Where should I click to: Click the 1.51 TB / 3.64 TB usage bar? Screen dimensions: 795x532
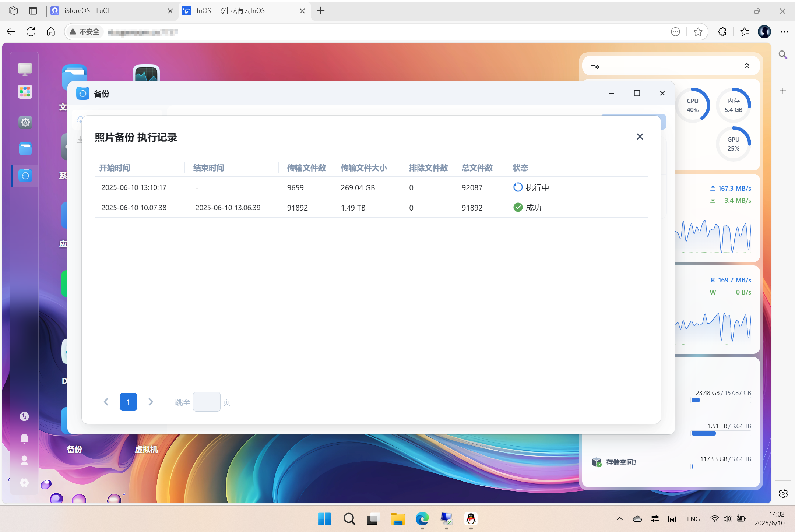721,433
